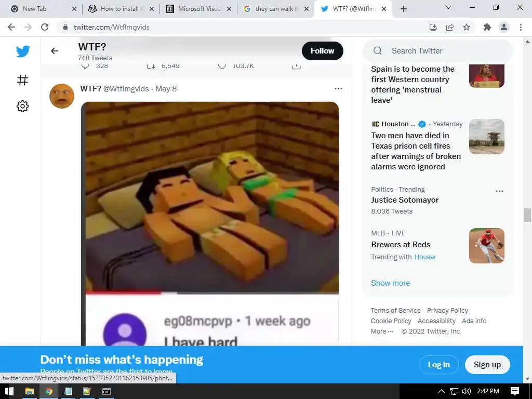Click the page vertical scrollbar thumb
Screen dimensions: 532x399
click(x=527, y=215)
